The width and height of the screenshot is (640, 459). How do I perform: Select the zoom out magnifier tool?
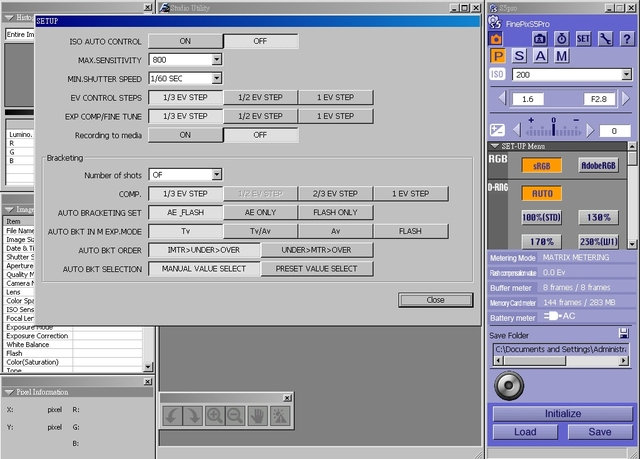tap(236, 416)
